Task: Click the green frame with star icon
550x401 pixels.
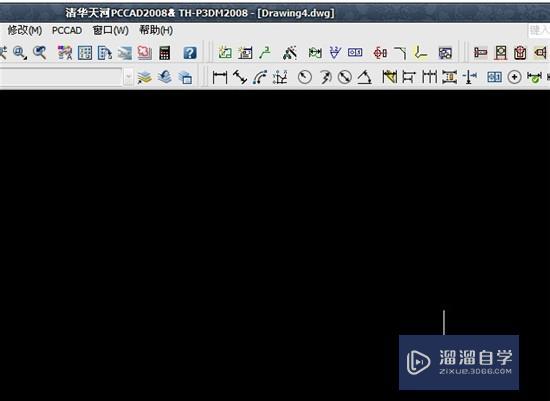Action: 225,53
